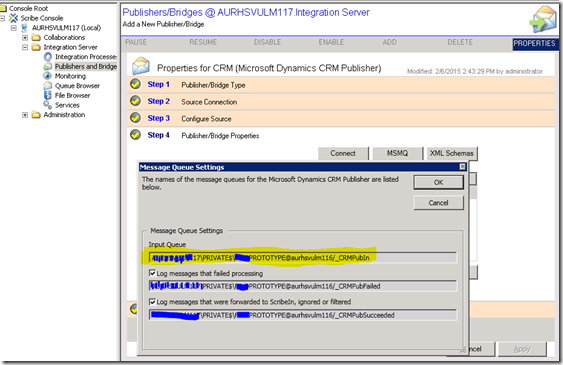The image size is (563, 365).
Task: Click the MSMQ button
Action: tap(397, 153)
